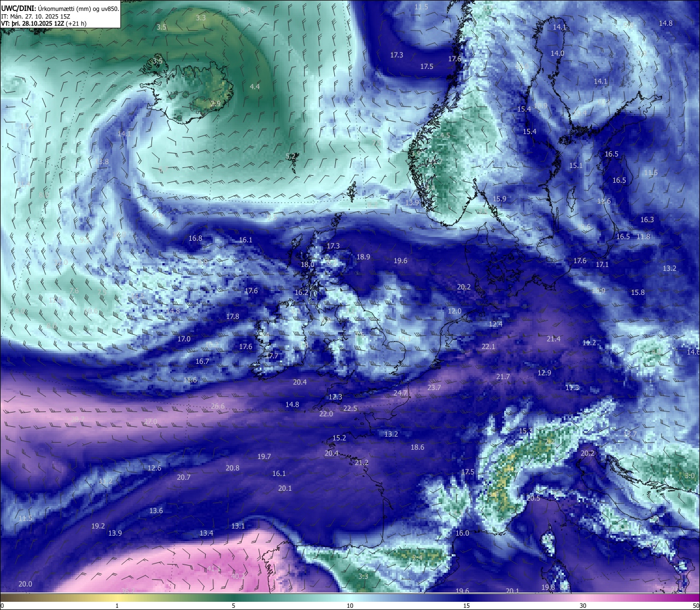Click the "12.3" value on the map
This screenshot has height=610, width=700.
(x=335, y=397)
